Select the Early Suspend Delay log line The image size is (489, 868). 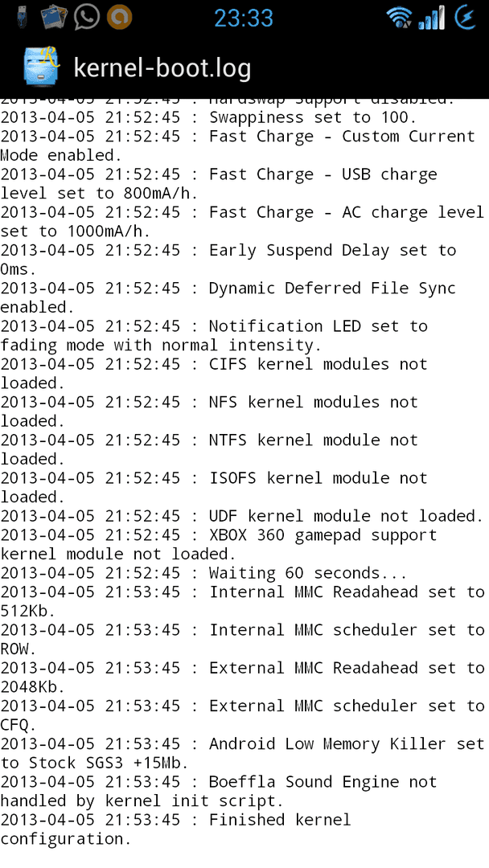(x=228, y=260)
